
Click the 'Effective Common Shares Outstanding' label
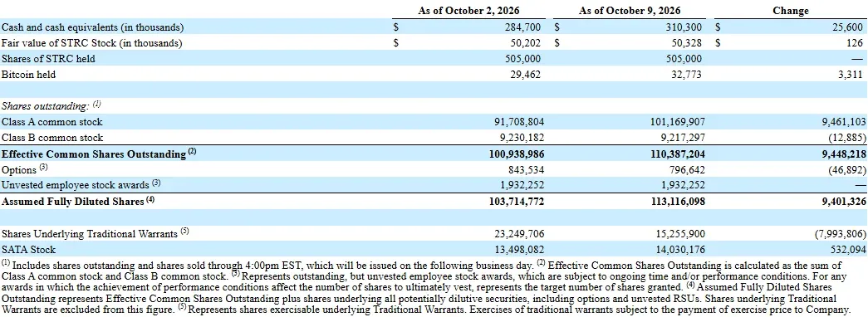pyautogui.click(x=94, y=154)
